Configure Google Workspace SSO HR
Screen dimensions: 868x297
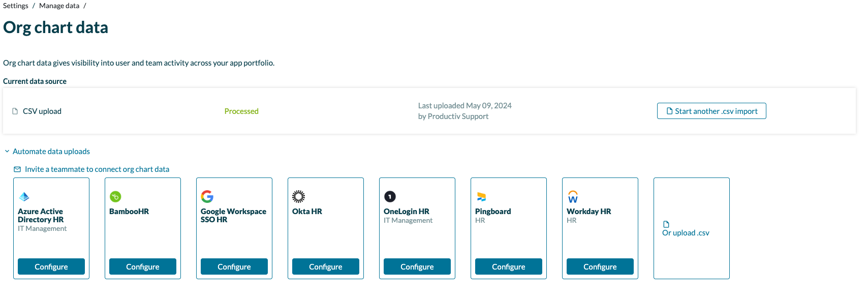pos(234,266)
